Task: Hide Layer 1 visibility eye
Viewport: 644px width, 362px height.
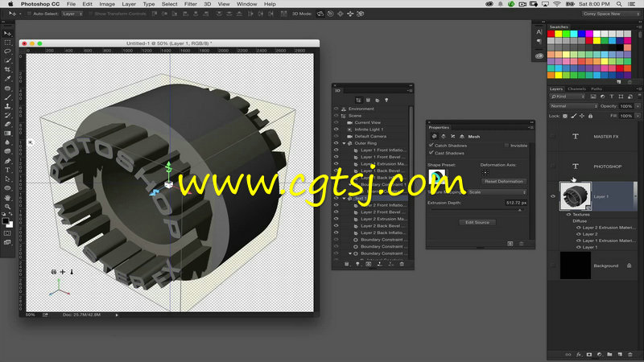Action: [553, 196]
